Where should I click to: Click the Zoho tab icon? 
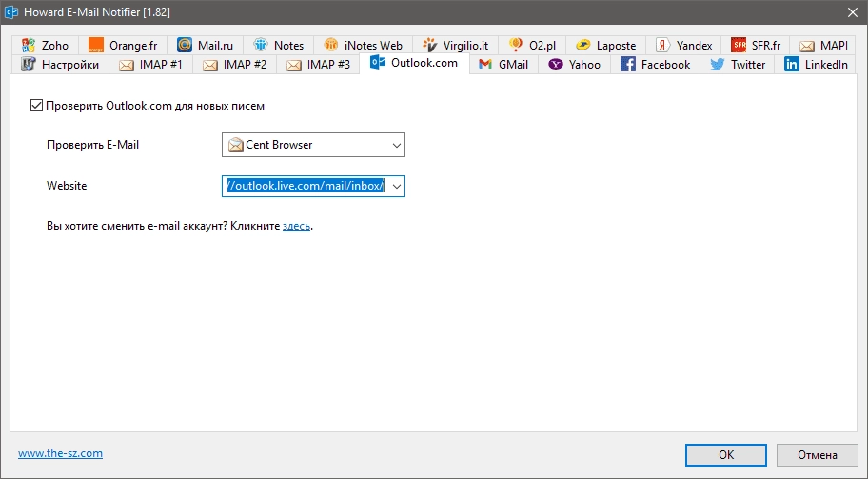29,45
